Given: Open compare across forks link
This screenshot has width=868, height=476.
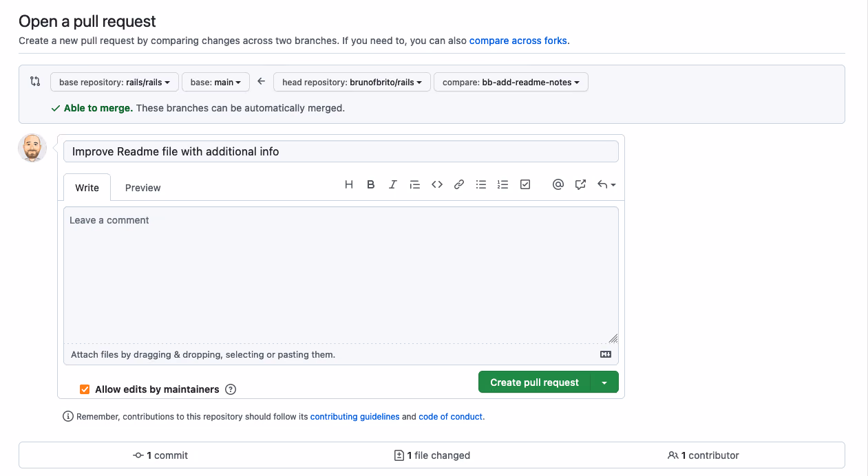Looking at the screenshot, I should tap(518, 41).
